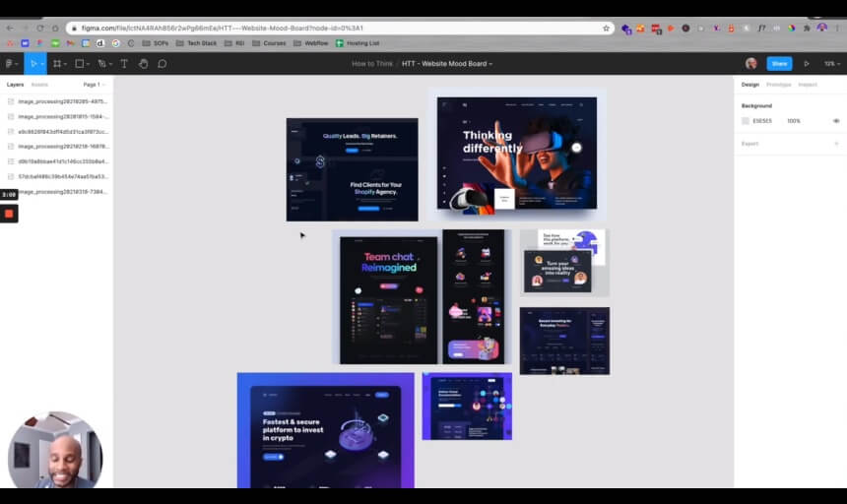Select the Comment tool
847x504 pixels.
163,64
